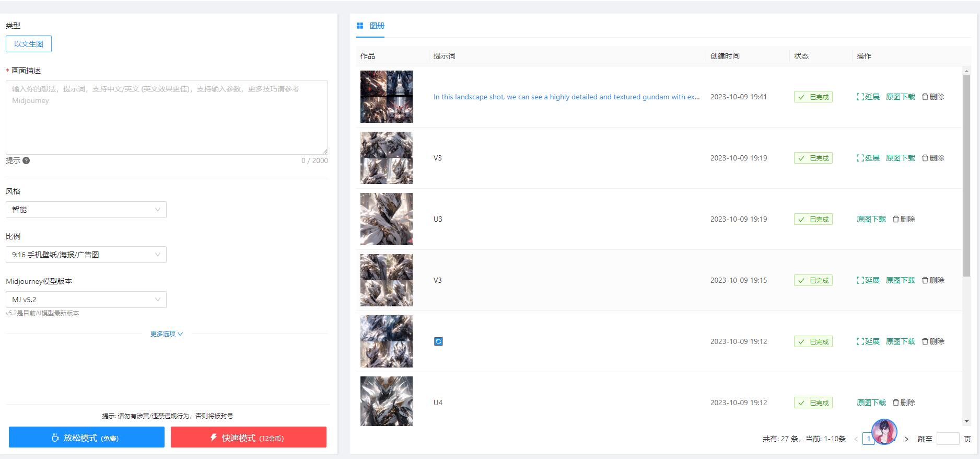
Task: Click 延展 for the gundam landscape row
Action: click(868, 97)
